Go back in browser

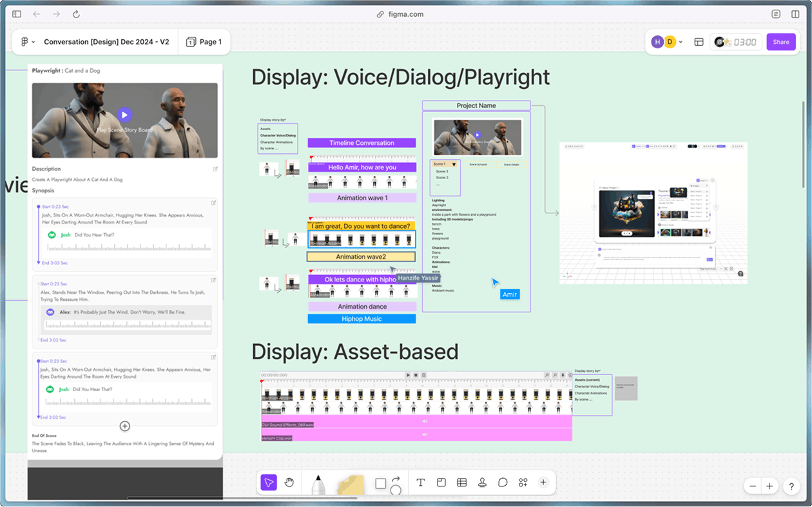pyautogui.click(x=36, y=14)
